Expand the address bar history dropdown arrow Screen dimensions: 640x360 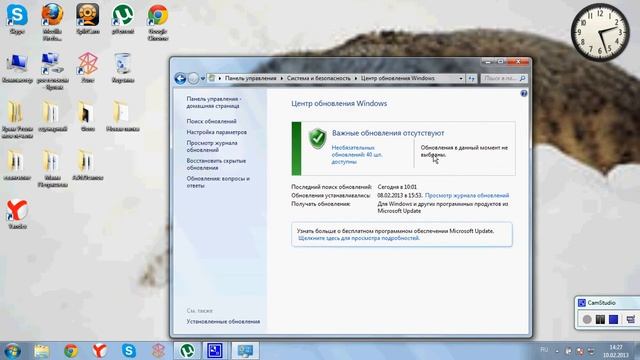461,78
